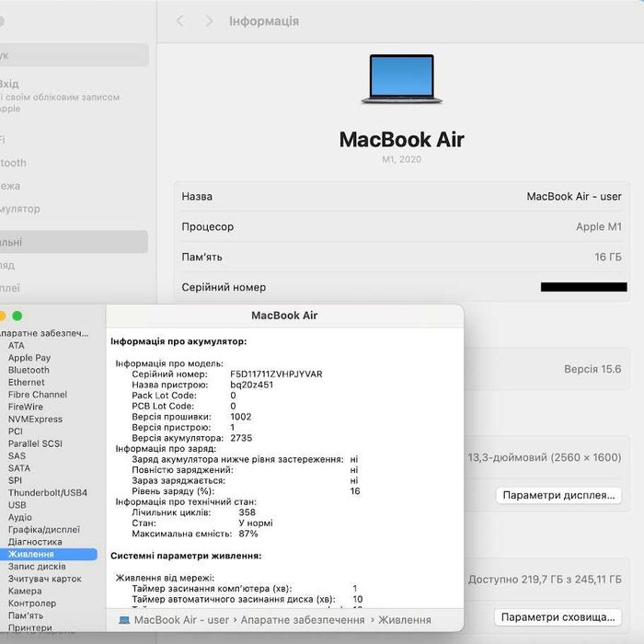Image resolution: width=644 pixels, height=644 pixels.
Task: Click the cycle count value '358'
Action: 247,512
